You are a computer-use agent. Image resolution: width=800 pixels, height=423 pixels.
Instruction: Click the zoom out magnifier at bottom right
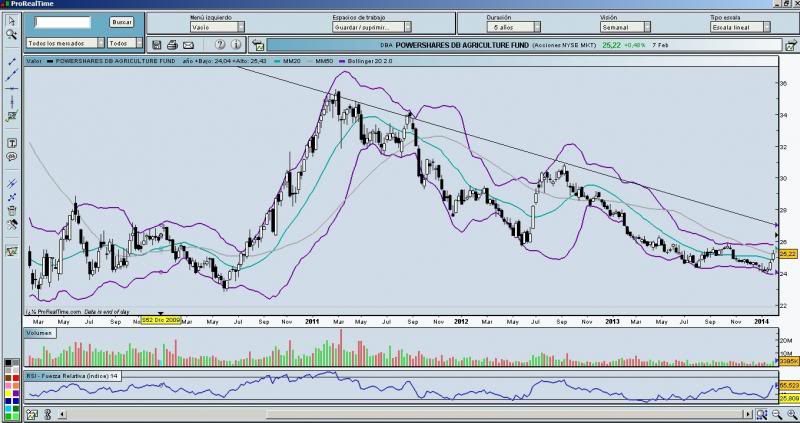(777, 414)
